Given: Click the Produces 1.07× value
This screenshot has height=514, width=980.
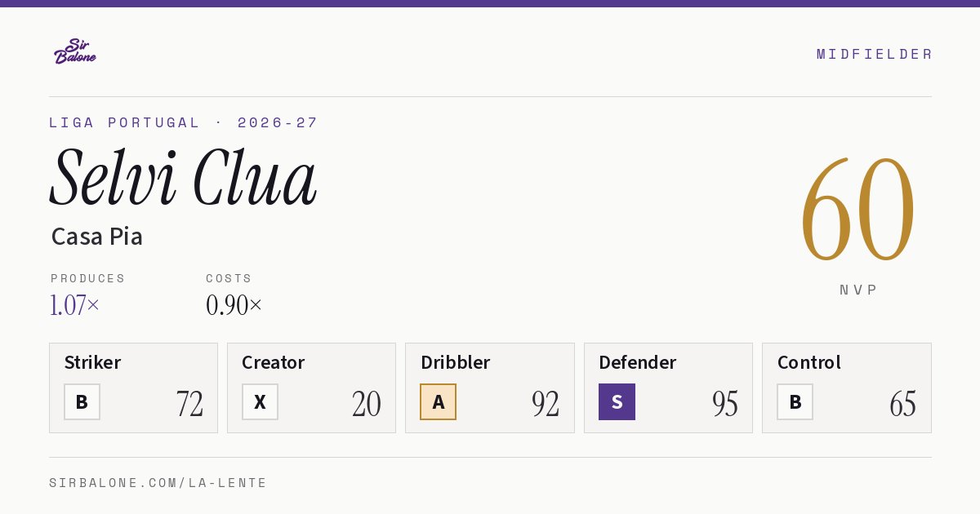Looking at the screenshot, I should [x=75, y=305].
